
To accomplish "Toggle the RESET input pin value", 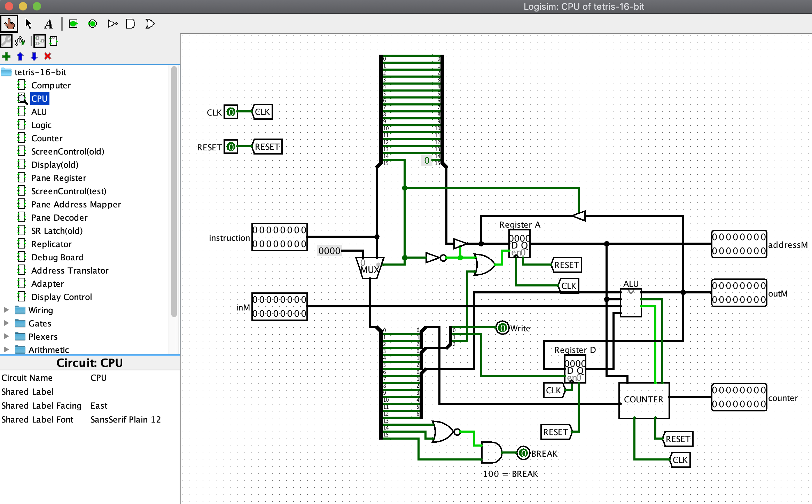I will (231, 147).
